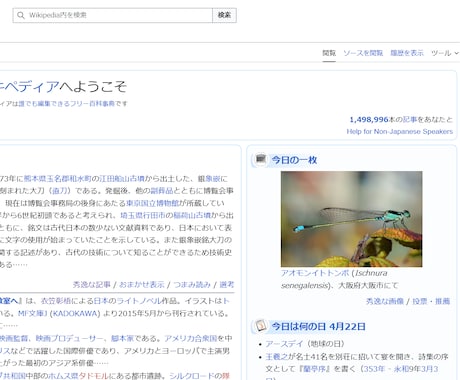Open Help for Non-Japanese Speakers link
Screen dimensions: 460x380
click(400, 131)
